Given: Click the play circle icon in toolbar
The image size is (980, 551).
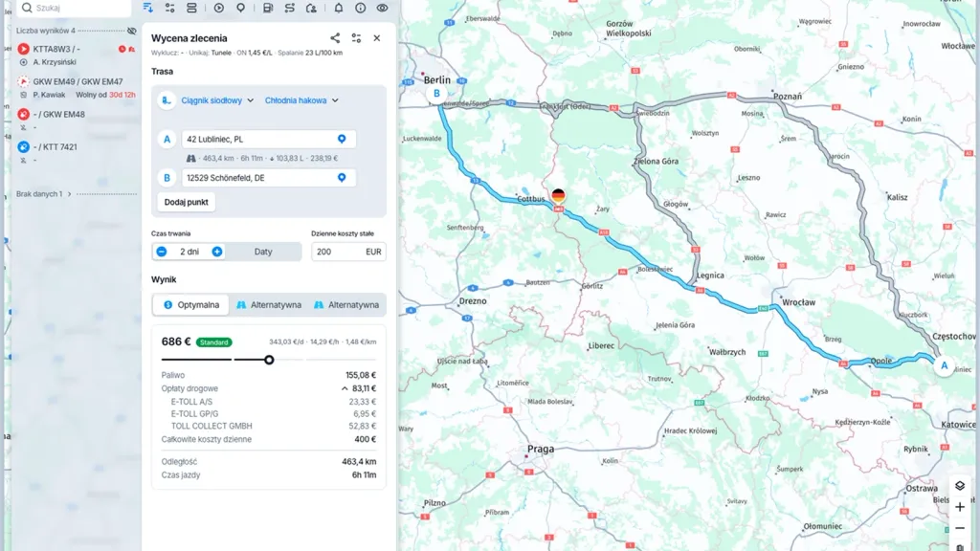Looking at the screenshot, I should point(219,8).
